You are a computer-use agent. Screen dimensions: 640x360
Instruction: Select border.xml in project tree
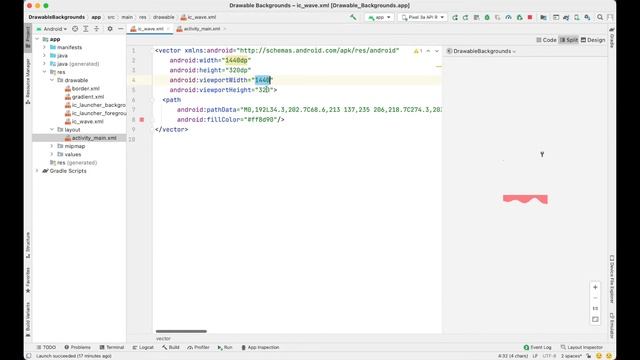(x=82, y=89)
